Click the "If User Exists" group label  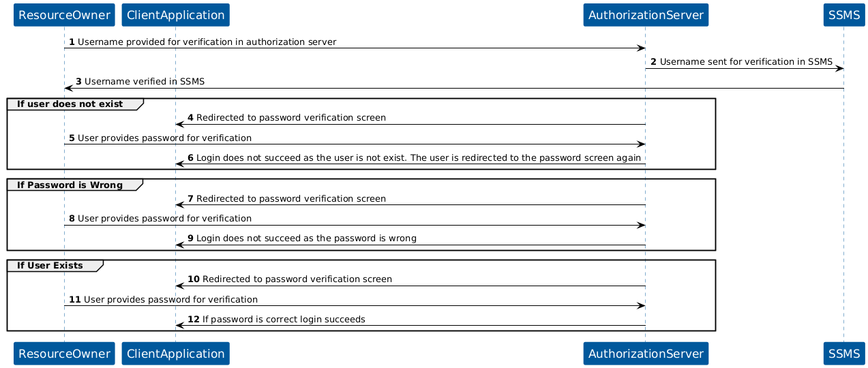50,265
